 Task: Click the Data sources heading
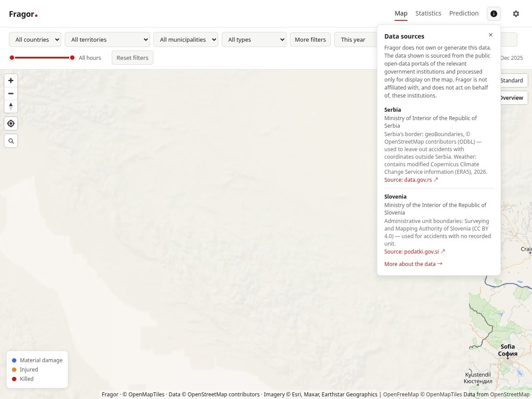(x=404, y=36)
